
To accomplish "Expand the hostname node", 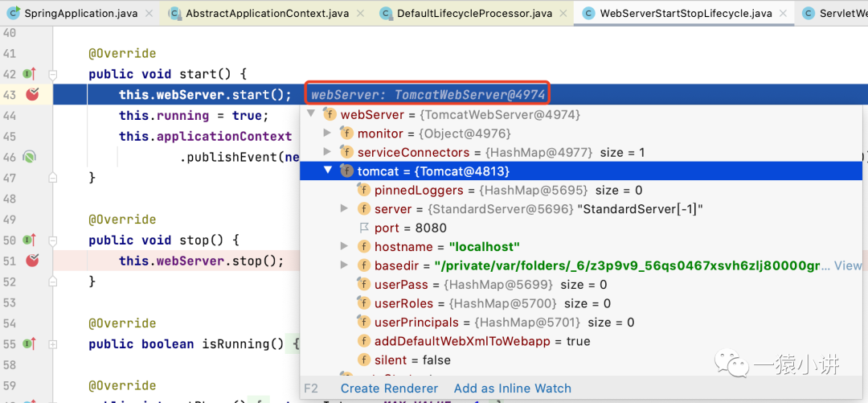I will tap(344, 247).
